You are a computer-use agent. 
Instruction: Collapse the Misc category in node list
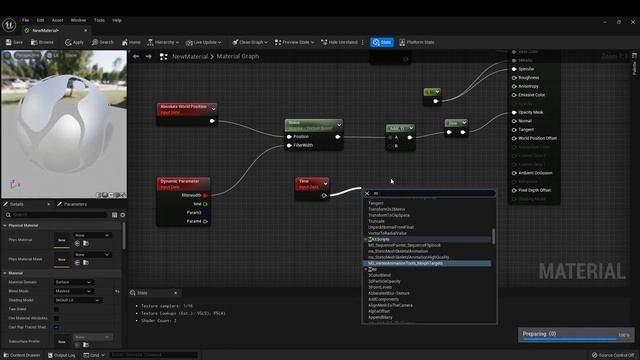[x=366, y=269]
